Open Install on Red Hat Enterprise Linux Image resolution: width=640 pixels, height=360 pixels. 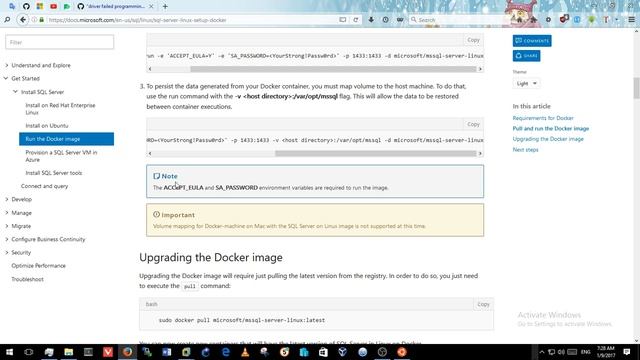pos(60,109)
